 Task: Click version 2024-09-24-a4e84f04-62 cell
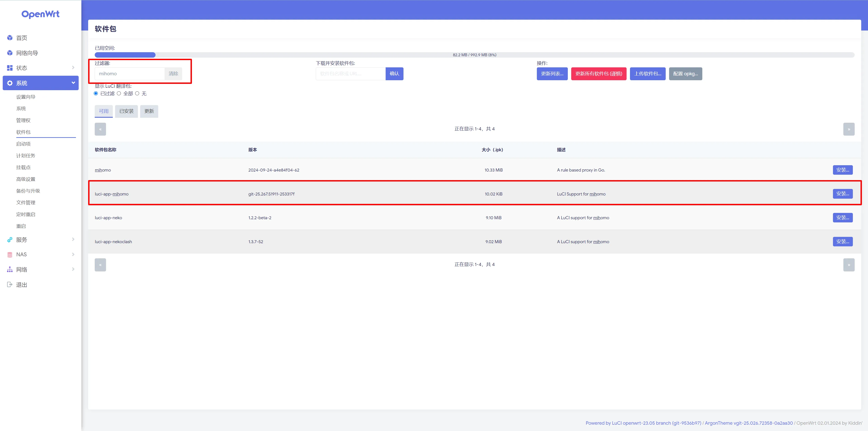(274, 170)
